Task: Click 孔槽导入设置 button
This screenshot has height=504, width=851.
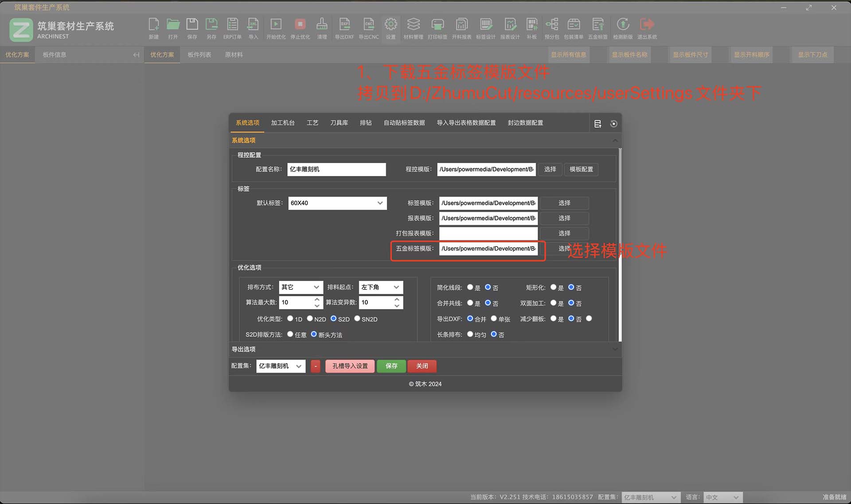Action: [350, 366]
